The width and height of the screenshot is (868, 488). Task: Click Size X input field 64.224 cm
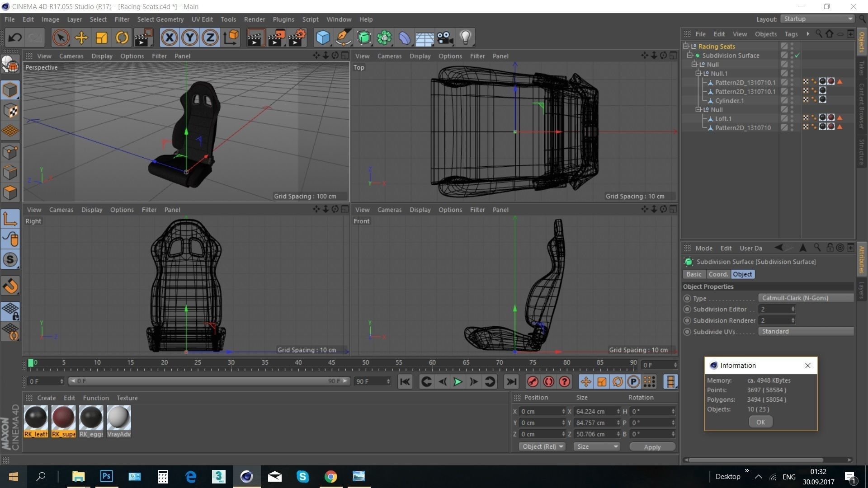[594, 411]
